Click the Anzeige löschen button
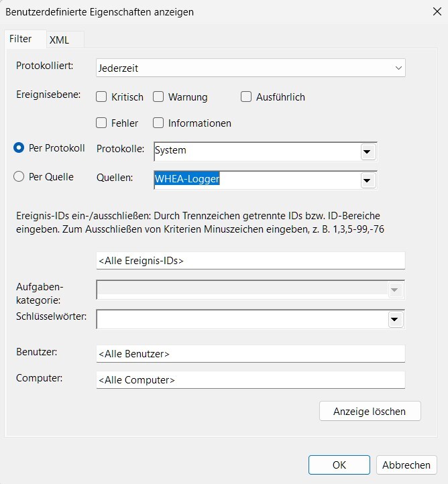 [x=370, y=411]
